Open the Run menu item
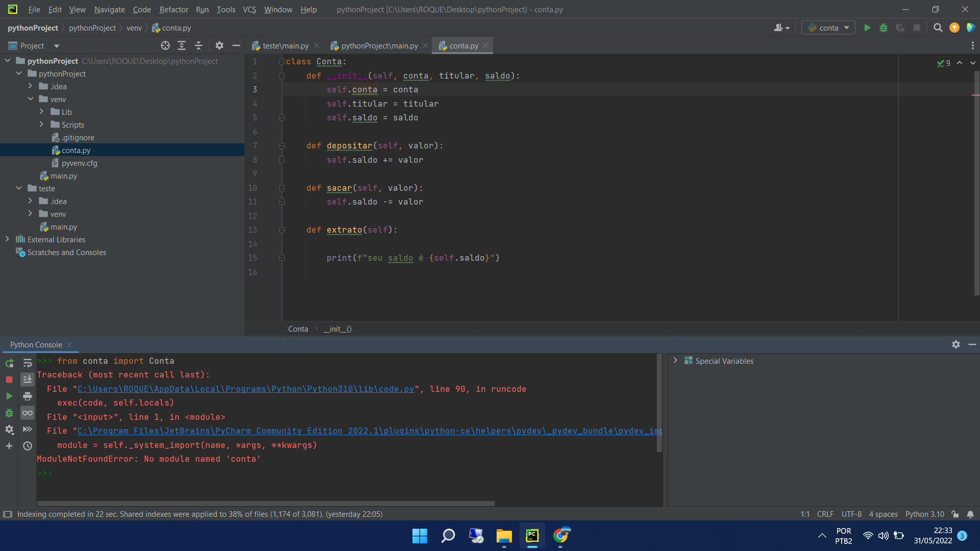This screenshot has height=551, width=980. tap(201, 9)
